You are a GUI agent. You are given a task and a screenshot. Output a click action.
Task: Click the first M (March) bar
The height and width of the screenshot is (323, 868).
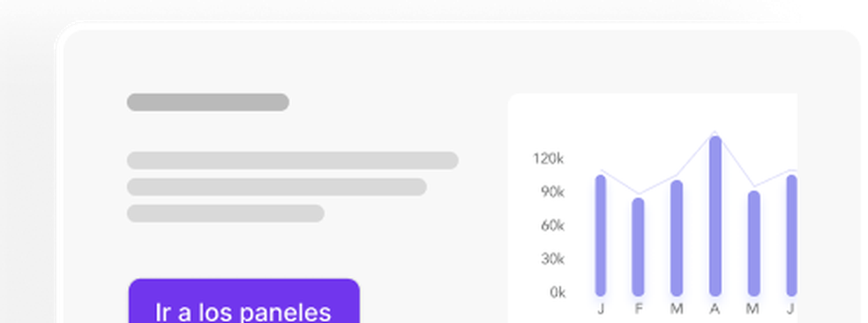pyautogui.click(x=677, y=238)
